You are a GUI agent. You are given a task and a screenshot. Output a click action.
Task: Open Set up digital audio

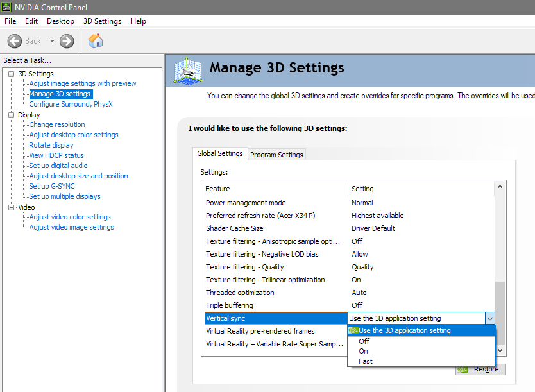(x=58, y=166)
